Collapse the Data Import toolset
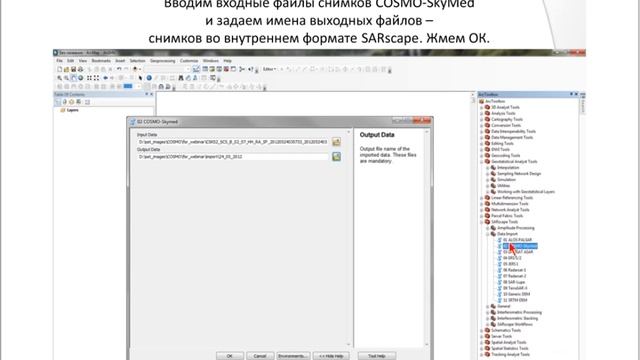Image resolution: width=640 pixels, height=360 pixels. [488, 234]
